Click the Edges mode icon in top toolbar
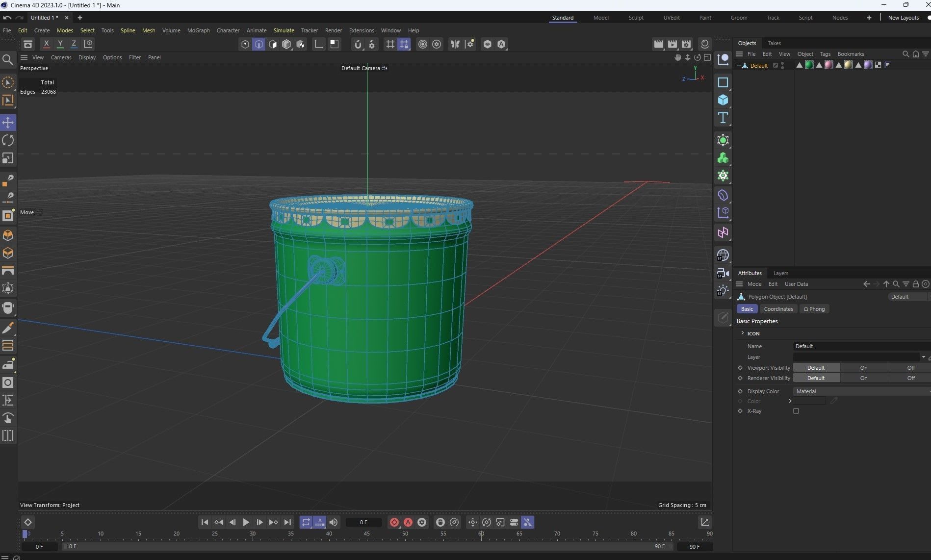The height and width of the screenshot is (560, 931). [259, 44]
